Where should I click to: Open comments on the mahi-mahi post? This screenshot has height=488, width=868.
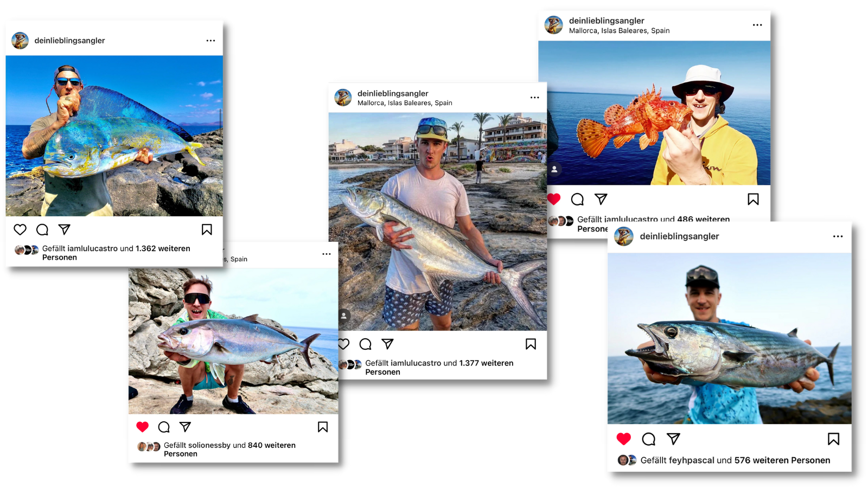point(42,229)
